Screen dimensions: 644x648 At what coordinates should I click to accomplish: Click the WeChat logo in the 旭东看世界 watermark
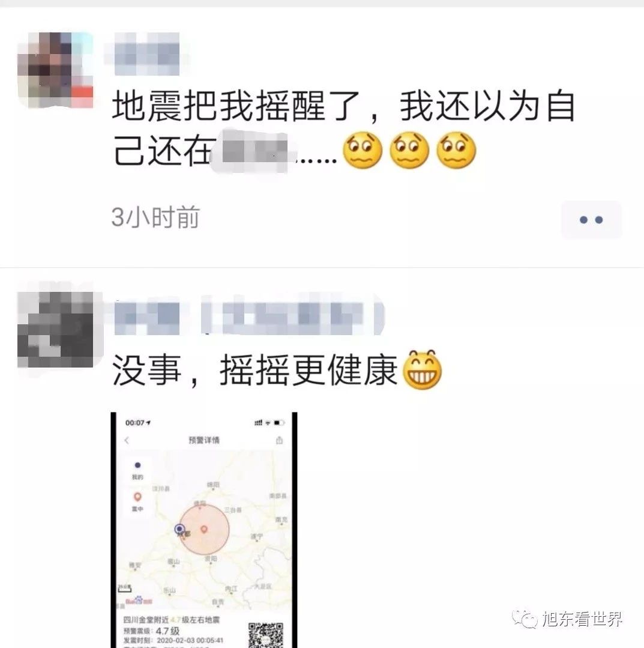click(x=524, y=619)
